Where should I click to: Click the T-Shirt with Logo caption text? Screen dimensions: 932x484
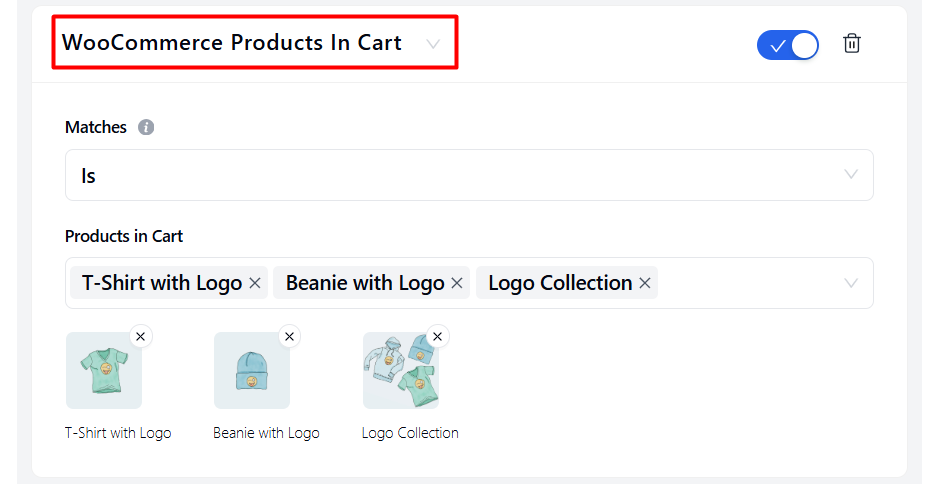coord(118,433)
